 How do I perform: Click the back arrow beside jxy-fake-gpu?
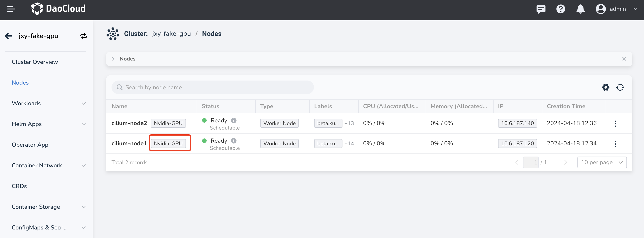pyautogui.click(x=9, y=36)
